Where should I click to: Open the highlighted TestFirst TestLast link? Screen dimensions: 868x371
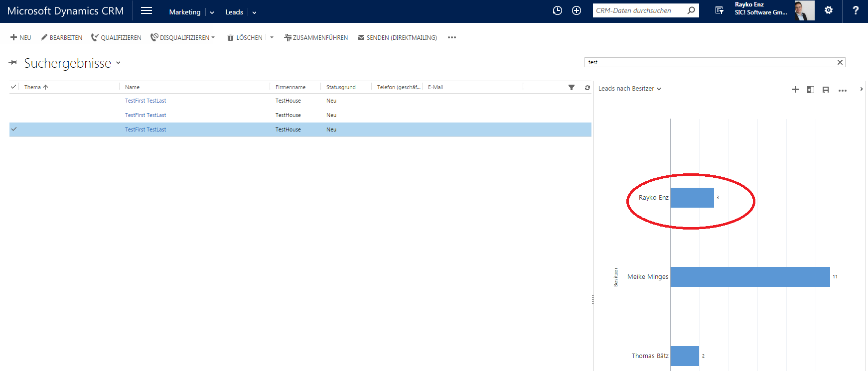[145, 129]
